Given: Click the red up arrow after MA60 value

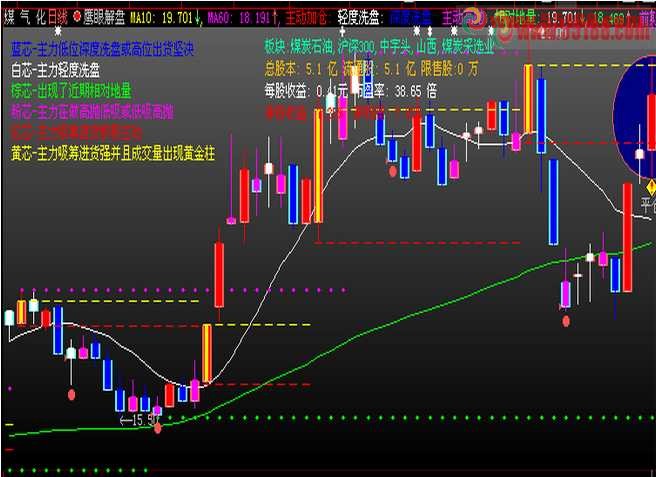Looking at the screenshot, I should click(275, 18).
